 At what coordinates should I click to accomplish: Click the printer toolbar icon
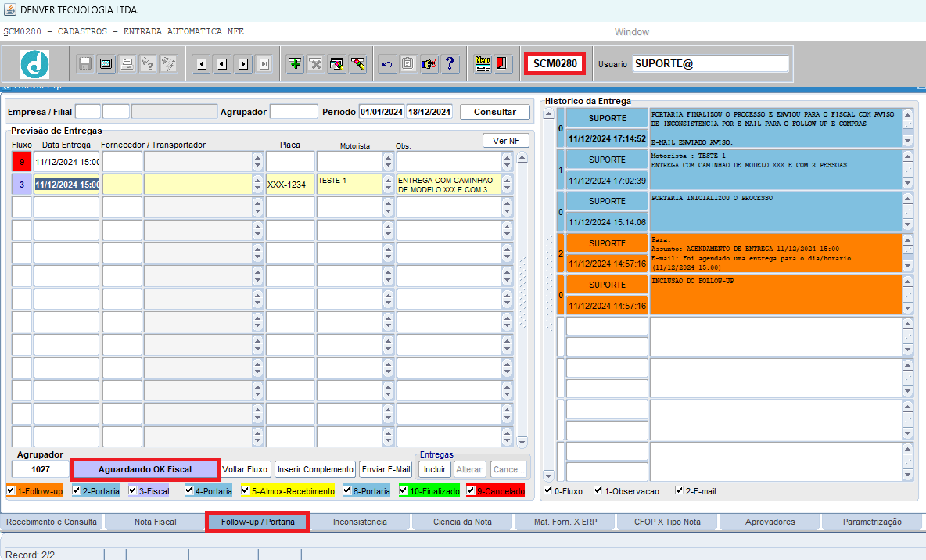(127, 64)
